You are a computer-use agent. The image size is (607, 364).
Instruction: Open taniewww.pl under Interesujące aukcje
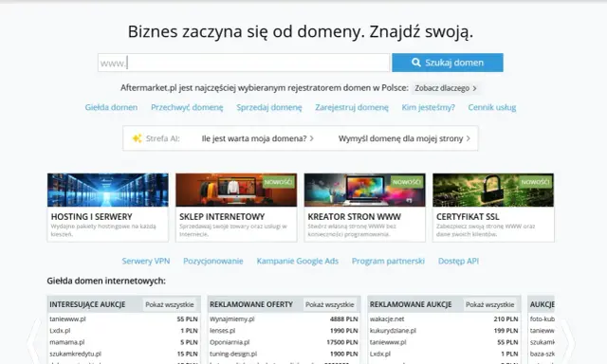tap(67, 319)
